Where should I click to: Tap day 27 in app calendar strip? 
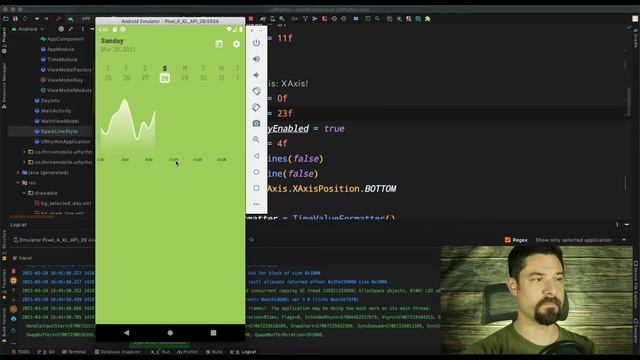pyautogui.click(x=145, y=78)
